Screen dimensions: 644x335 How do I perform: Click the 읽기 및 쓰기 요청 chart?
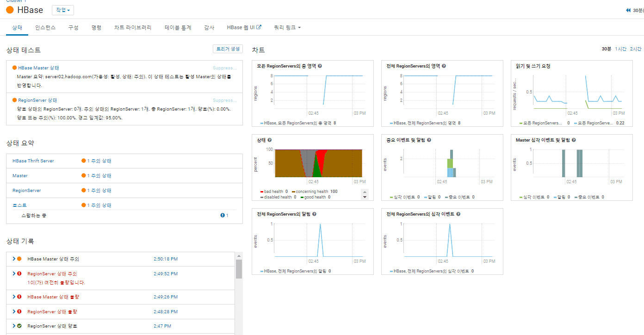572,93
